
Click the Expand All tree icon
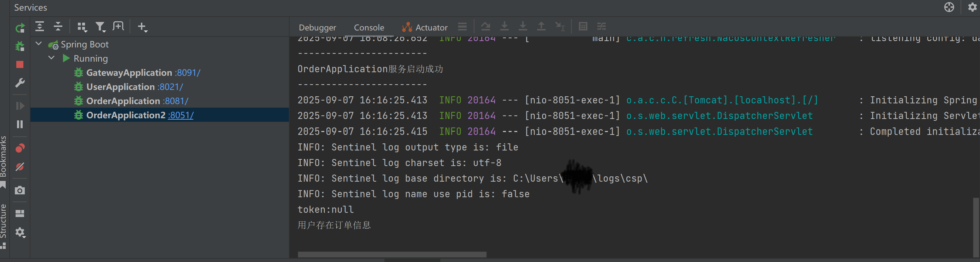click(40, 27)
